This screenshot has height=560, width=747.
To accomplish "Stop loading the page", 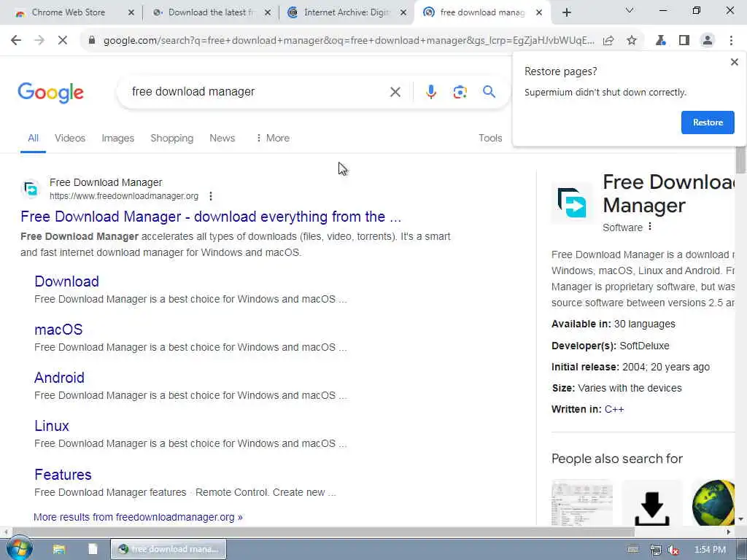I will pos(63,41).
